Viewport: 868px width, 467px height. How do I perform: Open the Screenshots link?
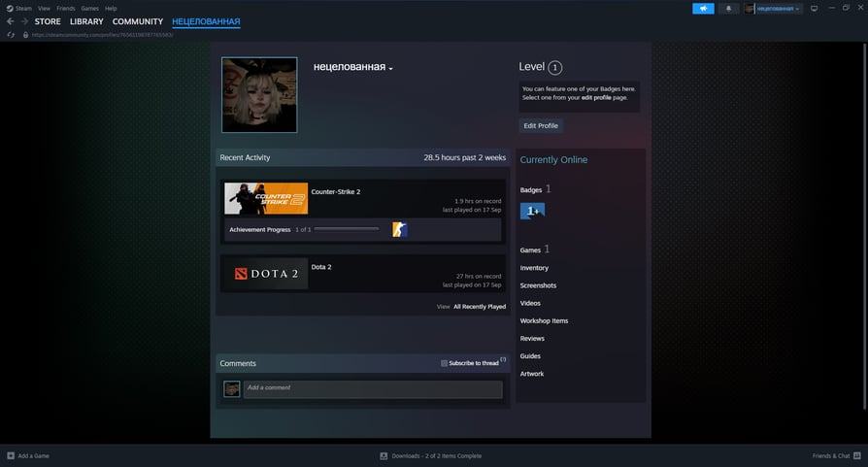click(538, 285)
